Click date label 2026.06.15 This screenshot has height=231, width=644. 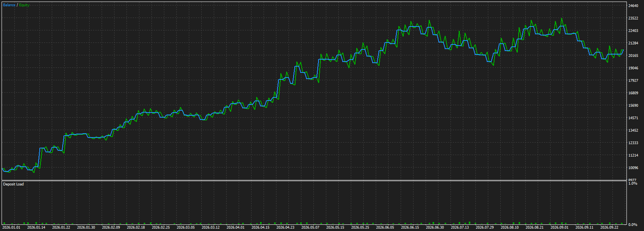click(410, 227)
